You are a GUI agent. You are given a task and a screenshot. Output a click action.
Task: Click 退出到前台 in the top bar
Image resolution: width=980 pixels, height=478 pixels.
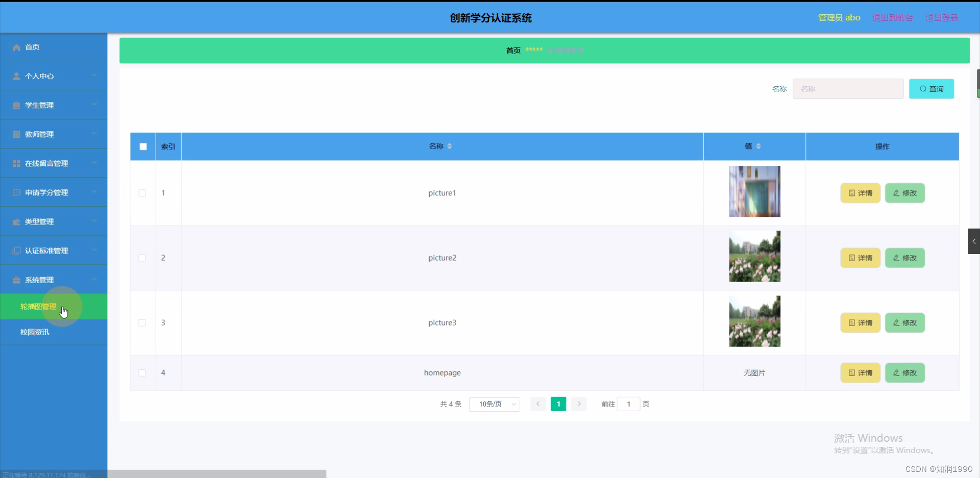pyautogui.click(x=892, y=17)
